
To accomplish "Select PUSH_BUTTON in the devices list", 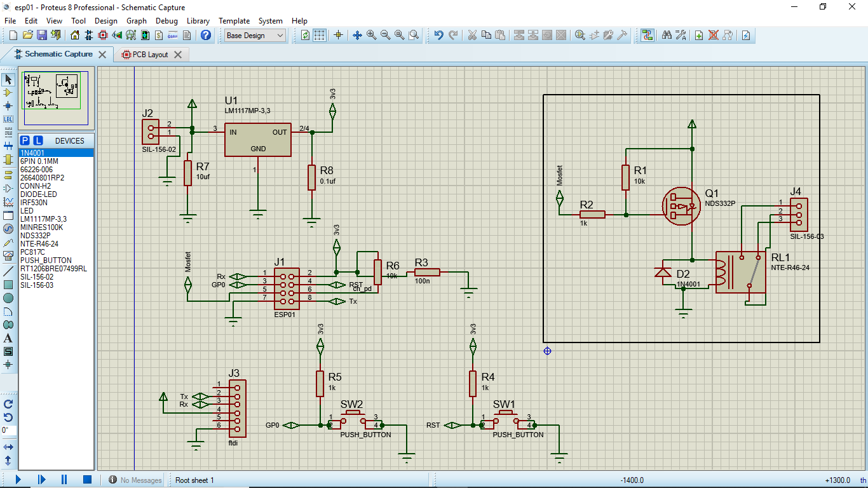I will tap(56, 261).
